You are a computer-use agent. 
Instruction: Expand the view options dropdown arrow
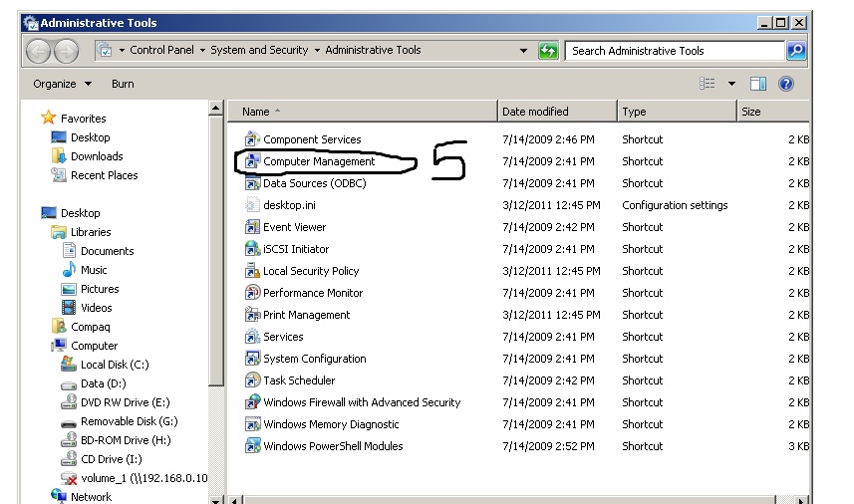(x=731, y=84)
